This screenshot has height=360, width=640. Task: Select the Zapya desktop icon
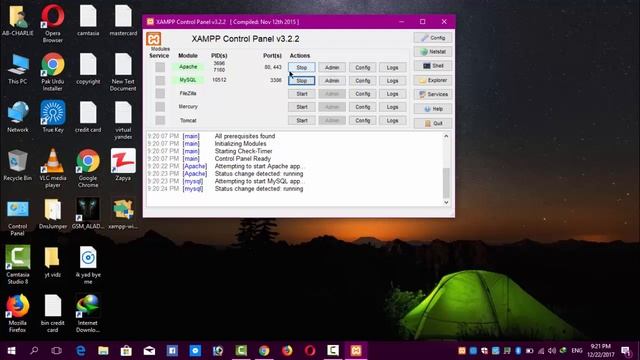click(123, 164)
